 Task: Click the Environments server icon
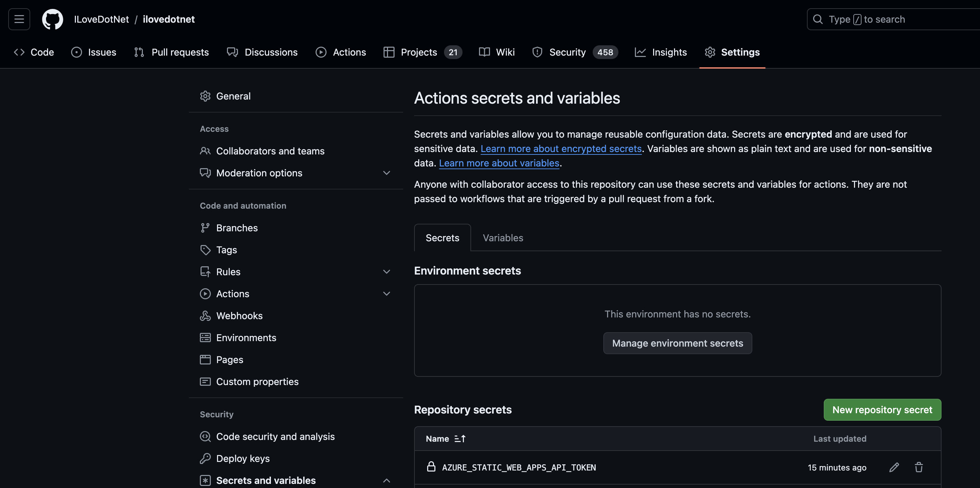[205, 338]
